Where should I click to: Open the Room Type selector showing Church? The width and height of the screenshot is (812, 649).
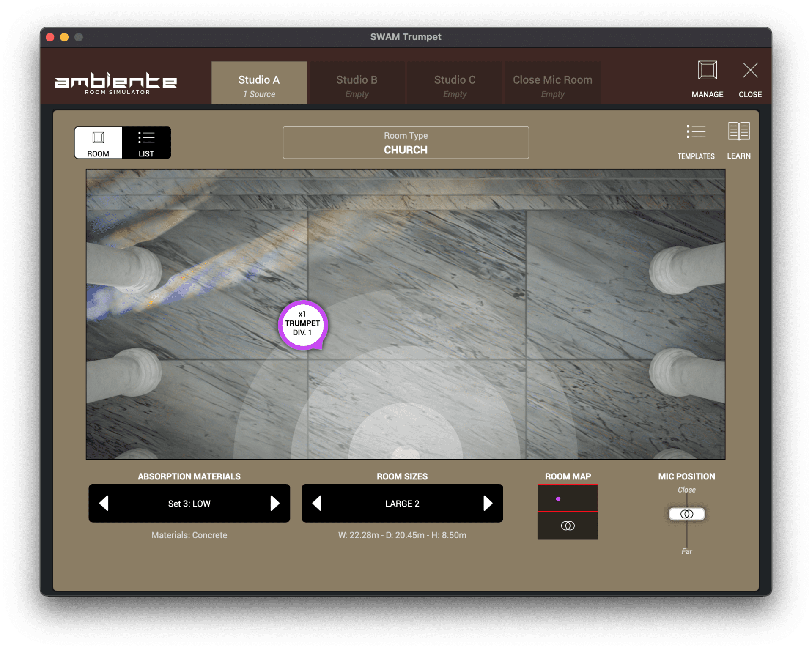coord(406,142)
